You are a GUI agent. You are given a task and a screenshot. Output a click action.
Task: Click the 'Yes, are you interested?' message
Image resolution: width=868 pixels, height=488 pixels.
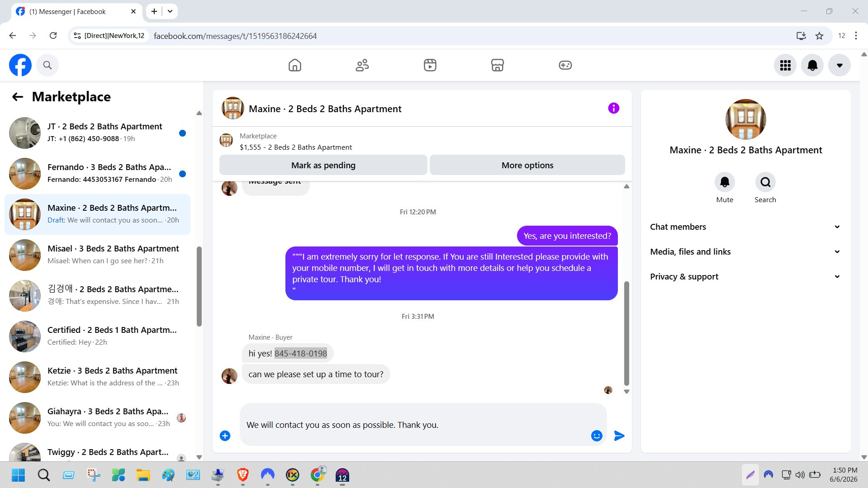point(567,236)
